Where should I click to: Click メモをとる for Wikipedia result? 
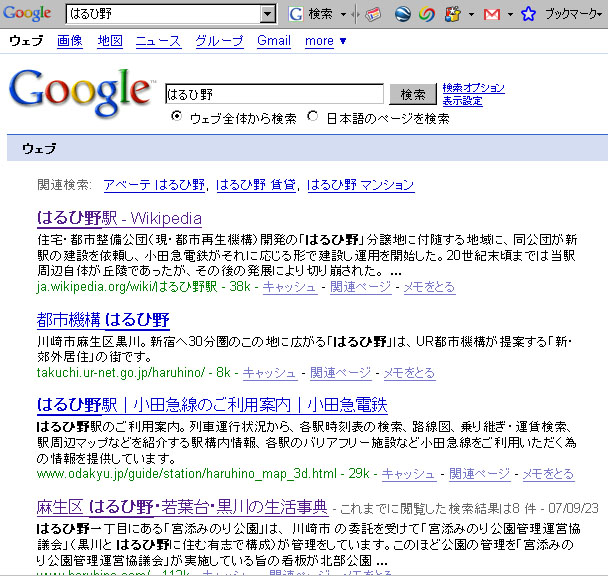click(429, 287)
